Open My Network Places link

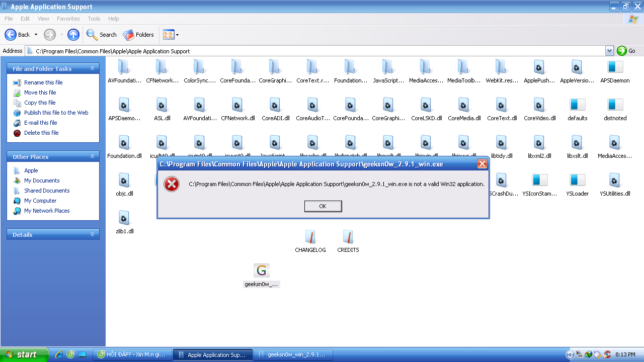[x=47, y=211]
